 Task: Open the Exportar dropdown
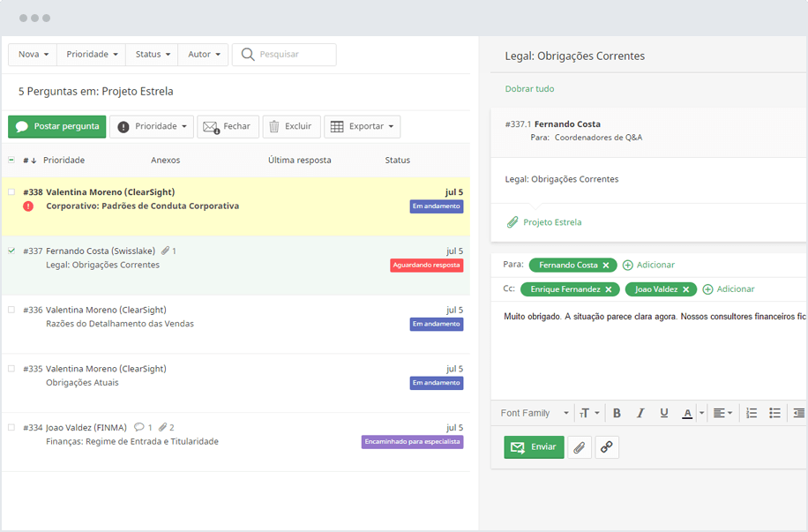click(362, 126)
